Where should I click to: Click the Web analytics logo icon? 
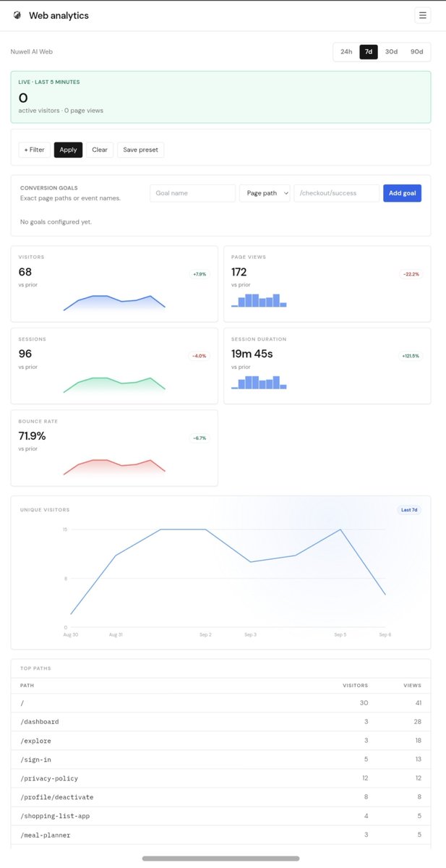17,15
